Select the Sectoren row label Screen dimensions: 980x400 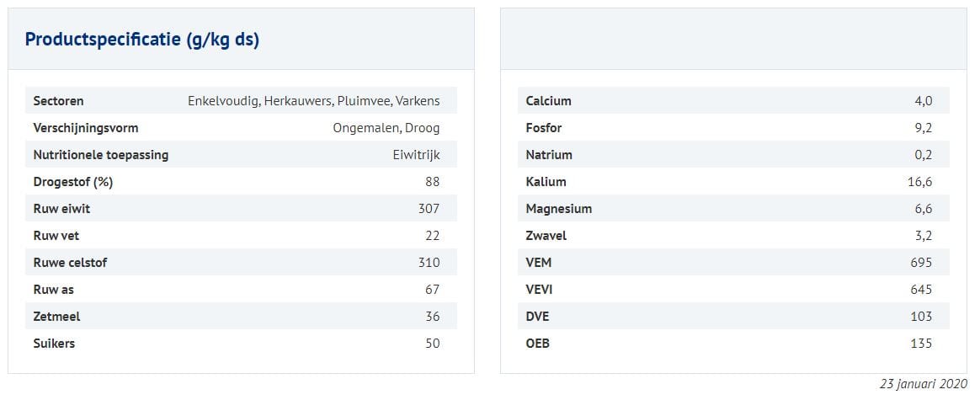pos(58,101)
